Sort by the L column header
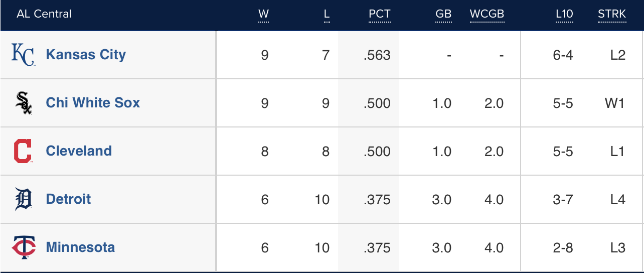 327,14
